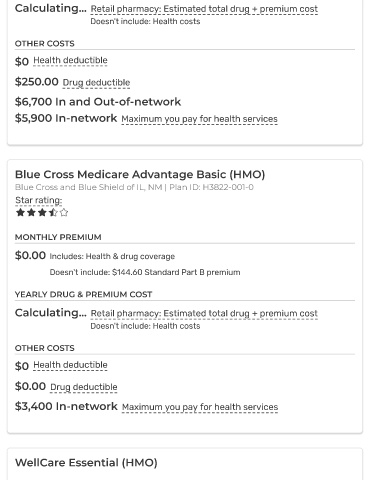Click the $0.00 monthly premium amount
The height and width of the screenshot is (480, 370).
30,256
